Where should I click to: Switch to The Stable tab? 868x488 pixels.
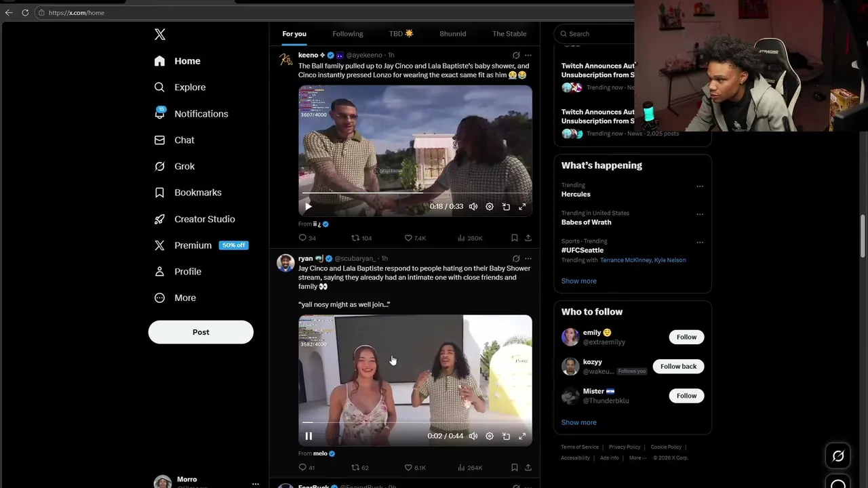pos(509,34)
